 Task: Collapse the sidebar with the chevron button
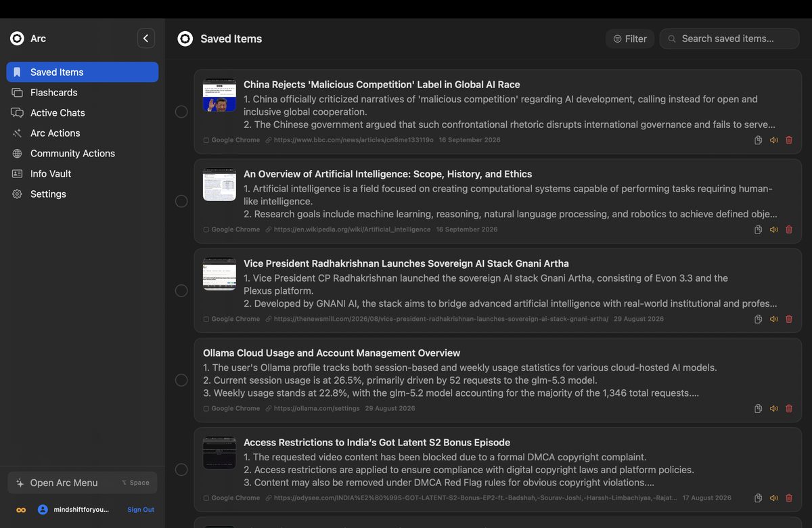(x=146, y=39)
